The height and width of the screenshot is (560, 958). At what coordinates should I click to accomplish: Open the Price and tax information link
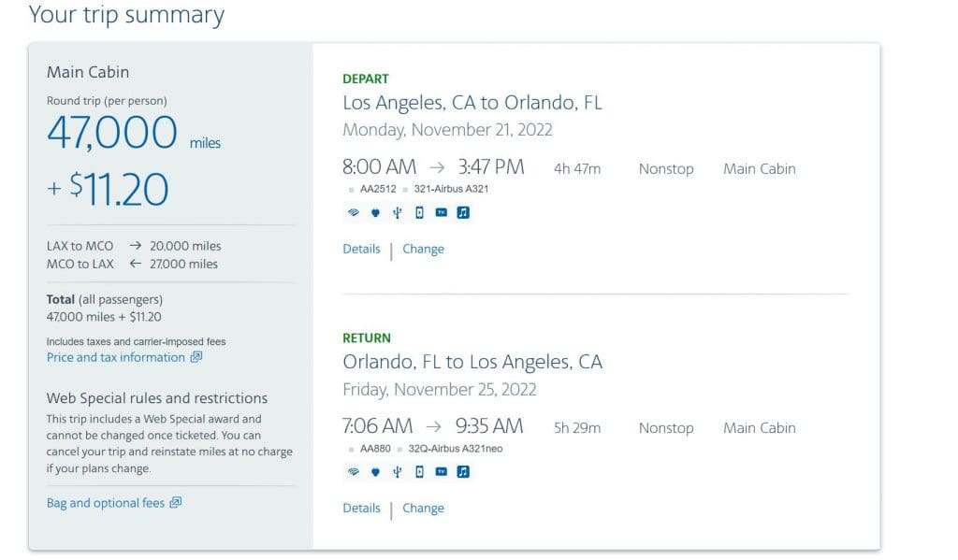point(115,357)
